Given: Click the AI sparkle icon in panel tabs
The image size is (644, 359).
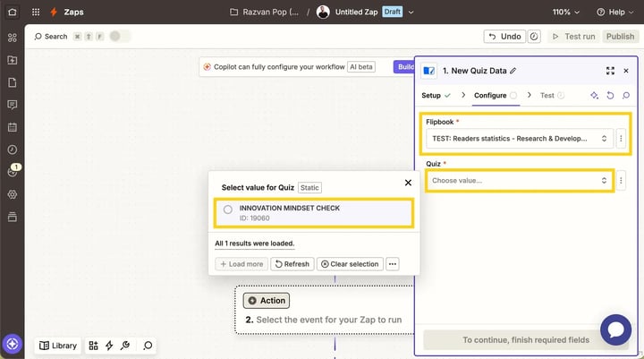Looking at the screenshot, I should 594,96.
